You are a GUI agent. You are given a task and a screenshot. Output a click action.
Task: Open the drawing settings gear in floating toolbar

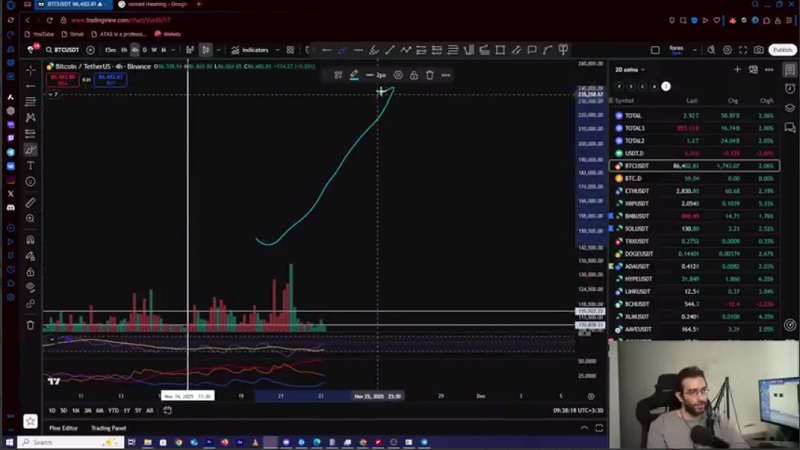[x=398, y=75]
